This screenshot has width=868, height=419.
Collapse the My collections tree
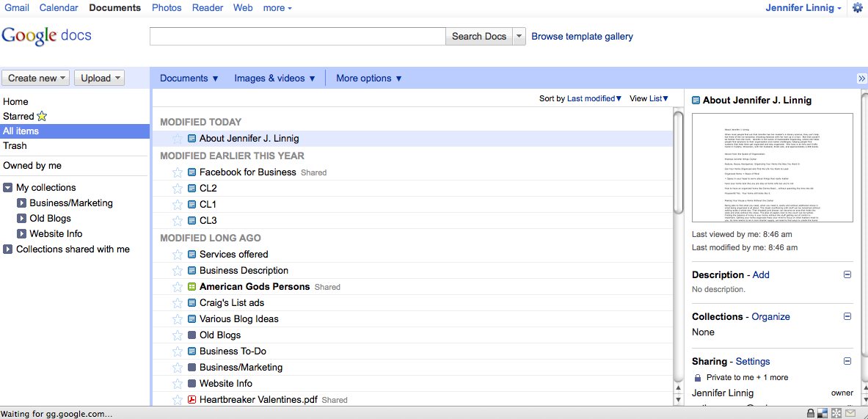point(8,188)
